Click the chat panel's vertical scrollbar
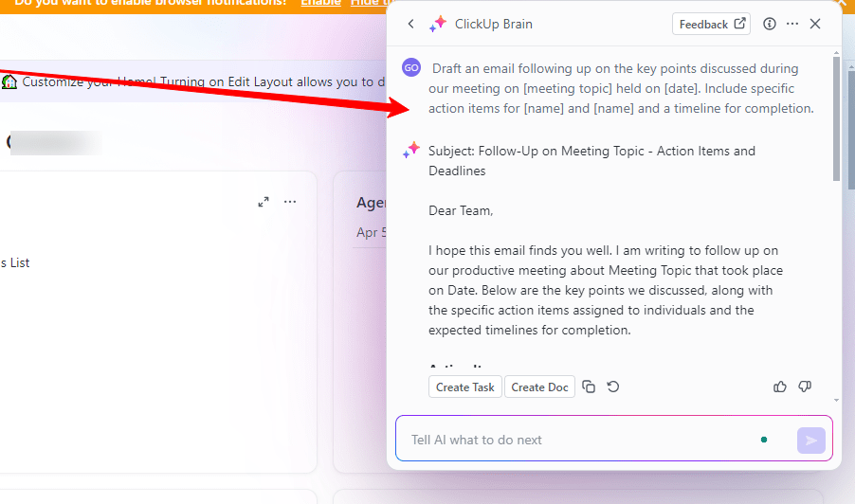This screenshot has height=504, width=855. tap(836, 118)
